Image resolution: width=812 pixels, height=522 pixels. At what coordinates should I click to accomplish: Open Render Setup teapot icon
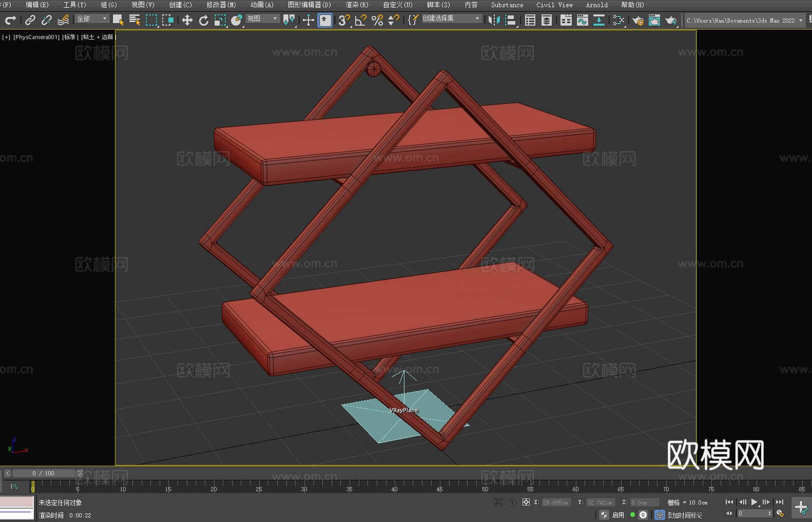pos(638,21)
